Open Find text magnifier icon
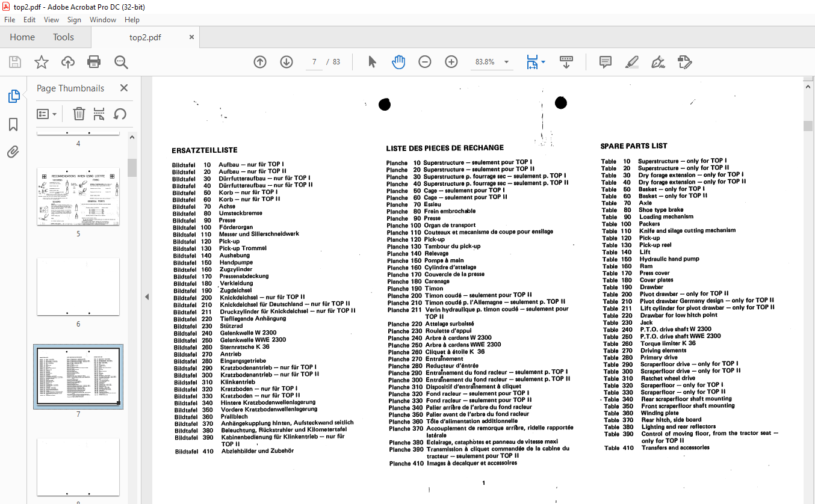 click(122, 62)
